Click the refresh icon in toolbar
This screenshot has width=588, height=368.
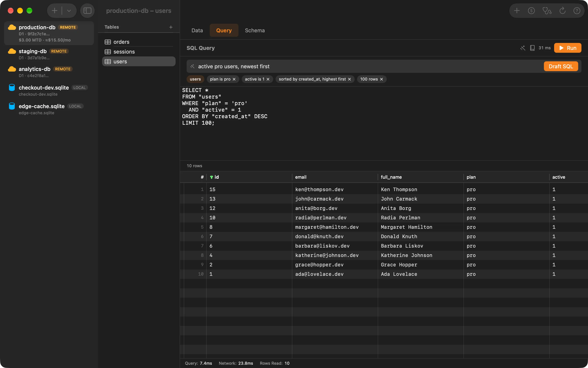(562, 11)
